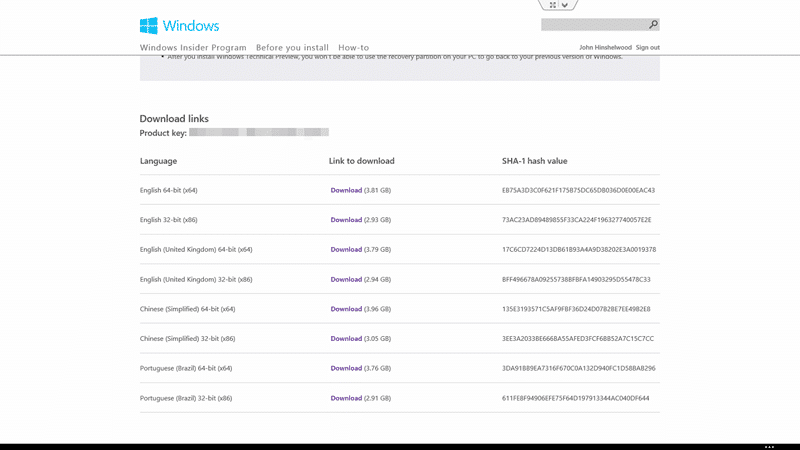Click the magnifying glass search icon

point(653,24)
